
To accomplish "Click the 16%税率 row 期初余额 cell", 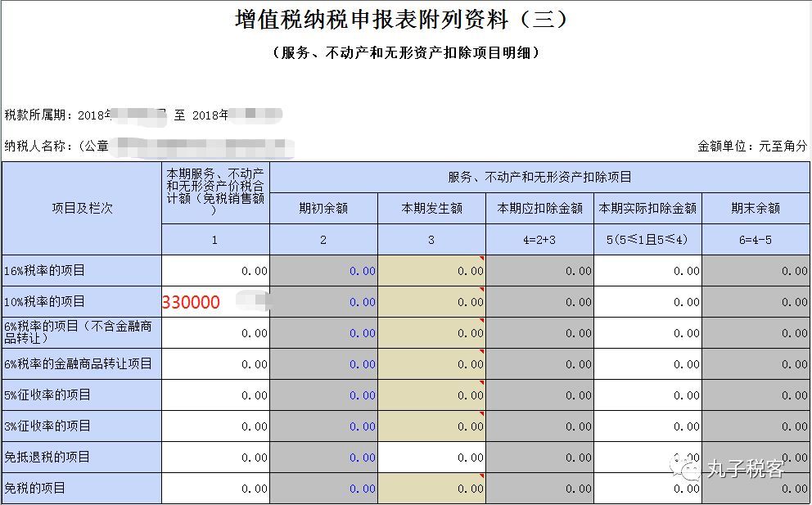I will pyautogui.click(x=323, y=271).
